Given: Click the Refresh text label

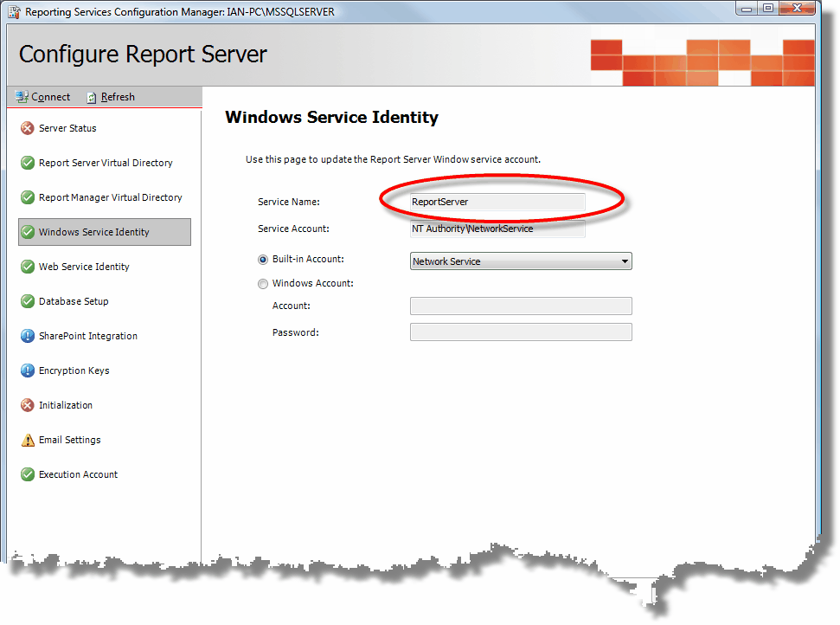Looking at the screenshot, I should pos(118,97).
